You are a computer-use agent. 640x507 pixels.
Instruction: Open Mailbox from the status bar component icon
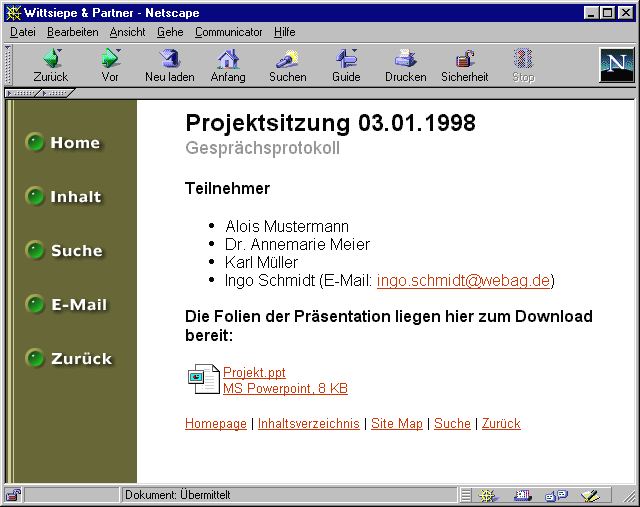pos(522,495)
